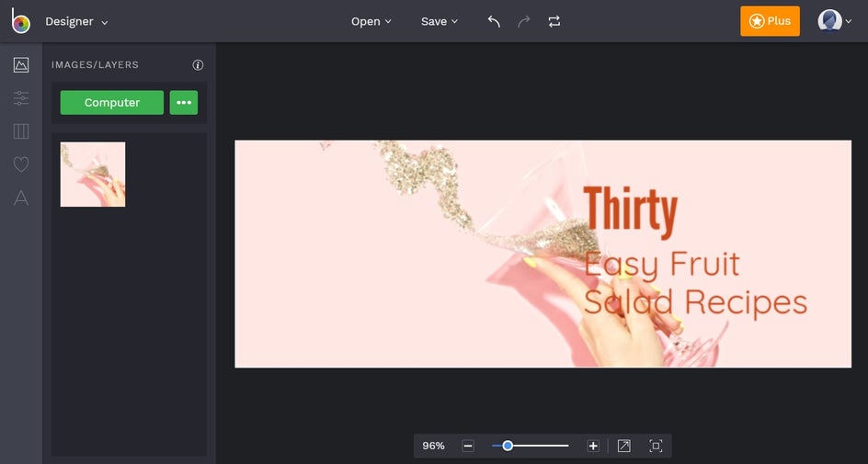The image size is (868, 464).
Task: Click the repeat loop arrows icon
Action: click(554, 21)
